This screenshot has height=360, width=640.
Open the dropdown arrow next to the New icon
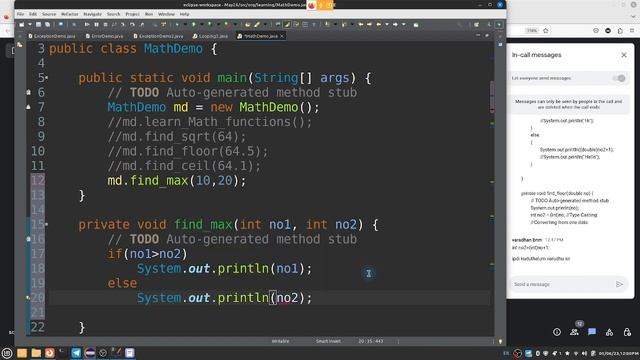coord(30,24)
